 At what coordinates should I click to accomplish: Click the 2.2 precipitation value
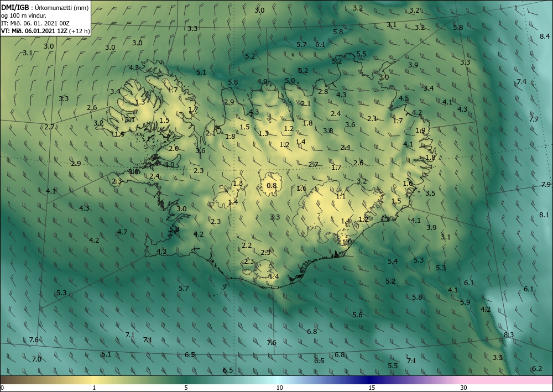click(x=247, y=245)
